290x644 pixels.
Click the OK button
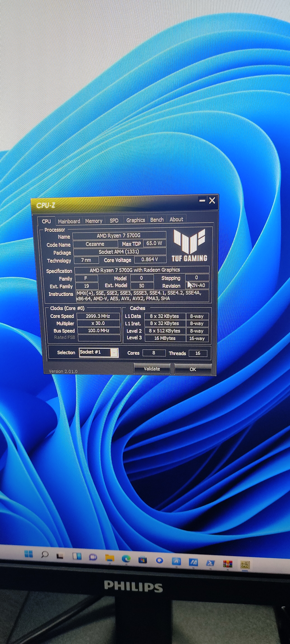pyautogui.click(x=193, y=369)
